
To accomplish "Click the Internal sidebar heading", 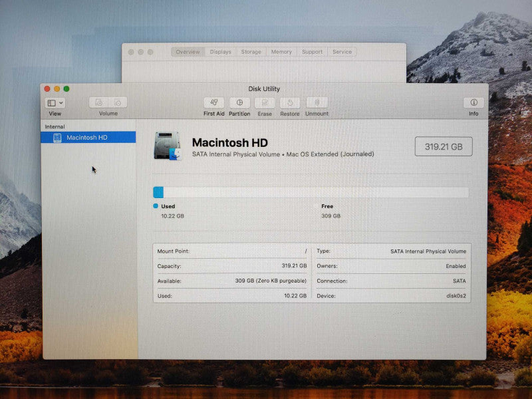I will [x=55, y=126].
